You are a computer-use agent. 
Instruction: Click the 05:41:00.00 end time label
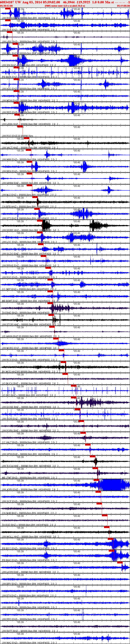click(123, 6)
